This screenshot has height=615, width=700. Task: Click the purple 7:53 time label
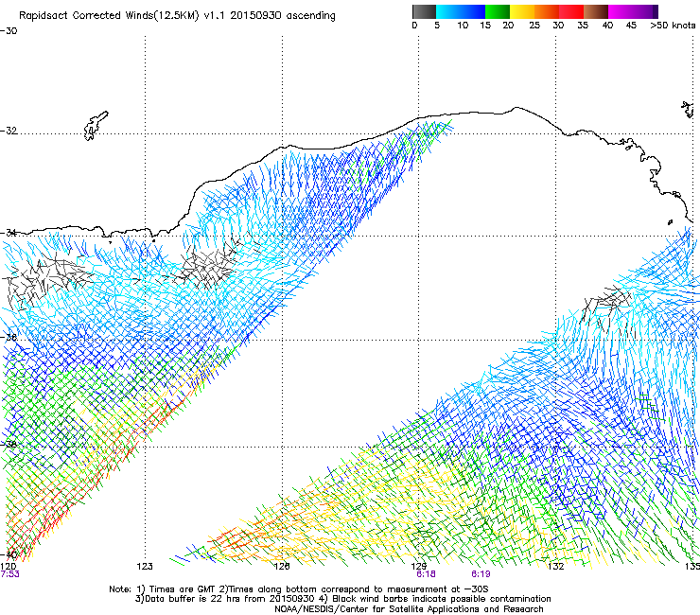tap(9, 574)
